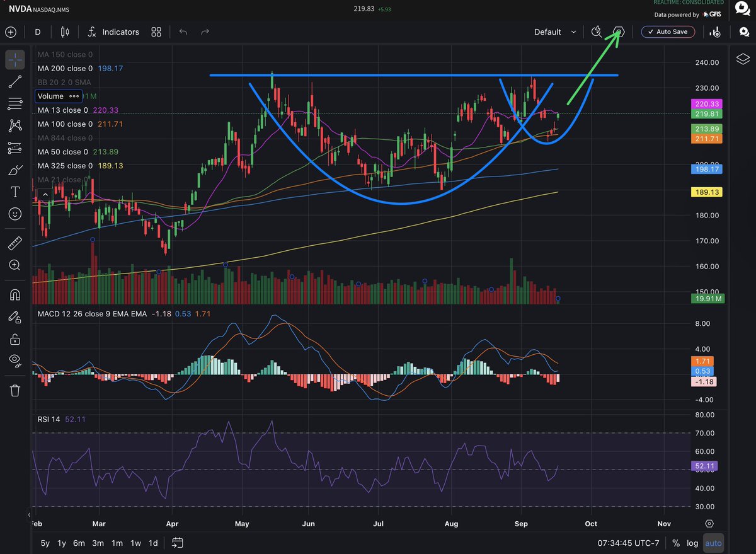Click the Volume legend label
Screen dimensions: 756x554
(50, 96)
